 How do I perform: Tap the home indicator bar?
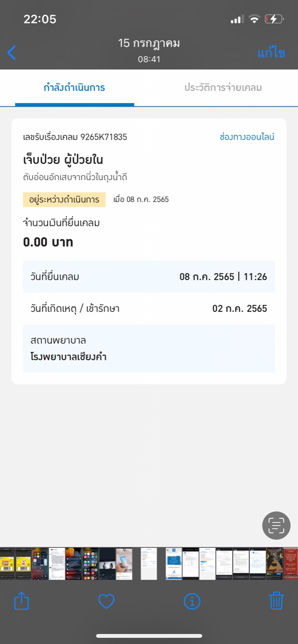coord(149,636)
